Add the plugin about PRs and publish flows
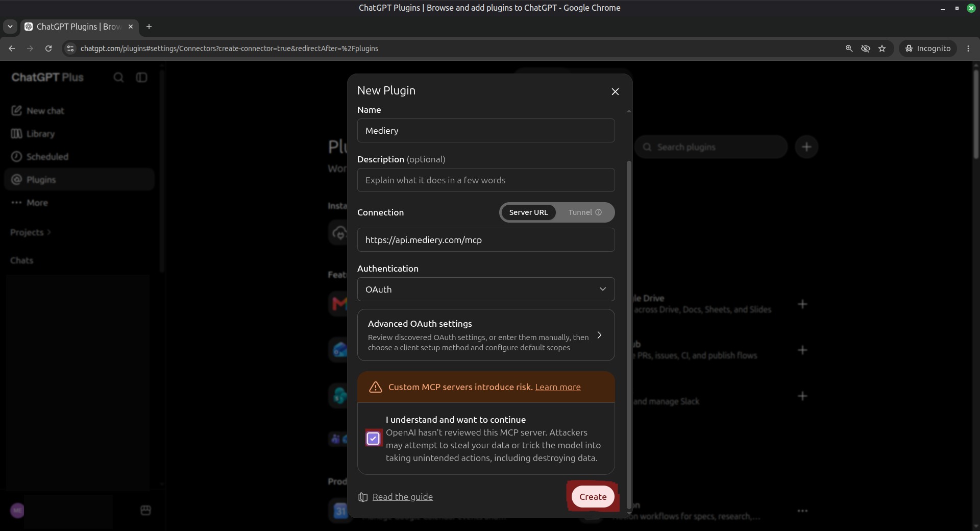The height and width of the screenshot is (531, 980). pyautogui.click(x=802, y=350)
